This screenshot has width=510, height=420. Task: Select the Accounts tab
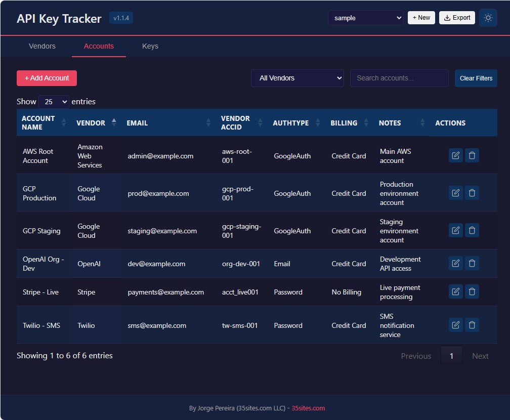click(x=99, y=46)
